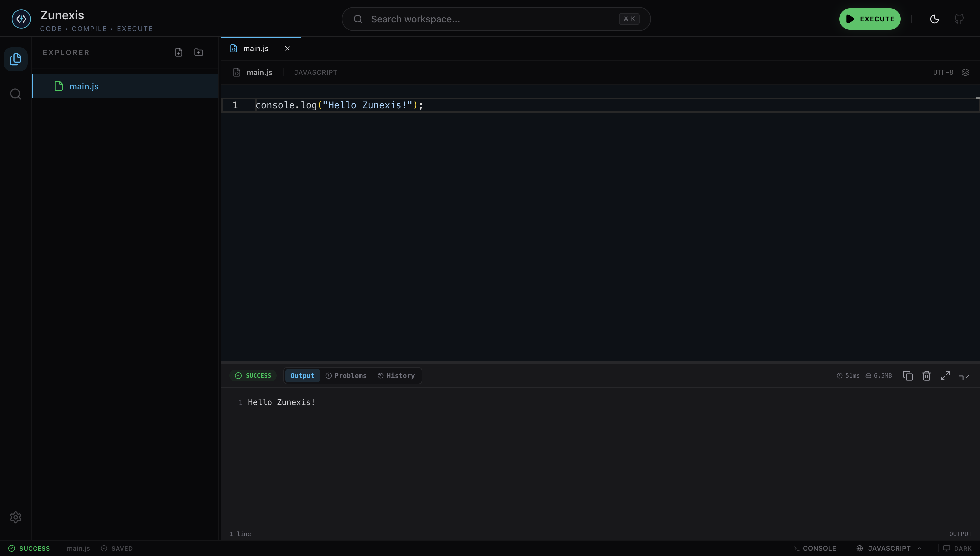
Task: Focus the Search workspace field
Action: (x=496, y=19)
